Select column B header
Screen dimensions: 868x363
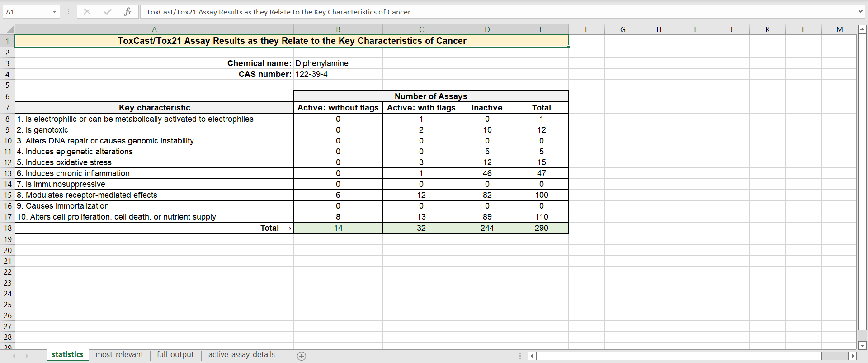[338, 29]
